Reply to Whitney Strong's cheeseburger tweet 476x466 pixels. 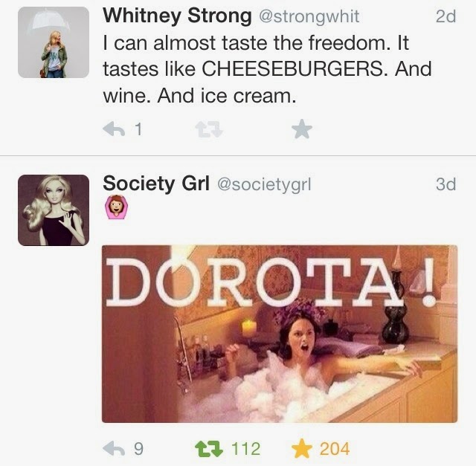coord(114,129)
